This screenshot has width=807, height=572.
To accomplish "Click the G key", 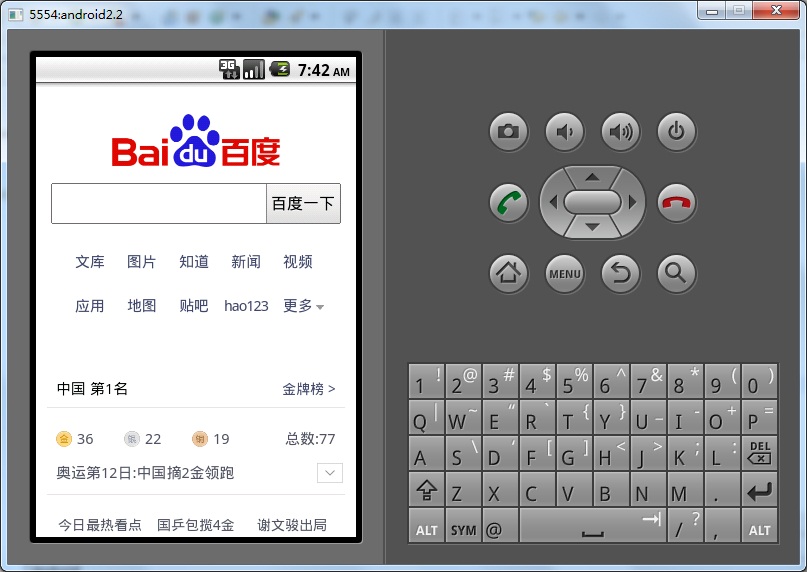I will pyautogui.click(x=574, y=453).
